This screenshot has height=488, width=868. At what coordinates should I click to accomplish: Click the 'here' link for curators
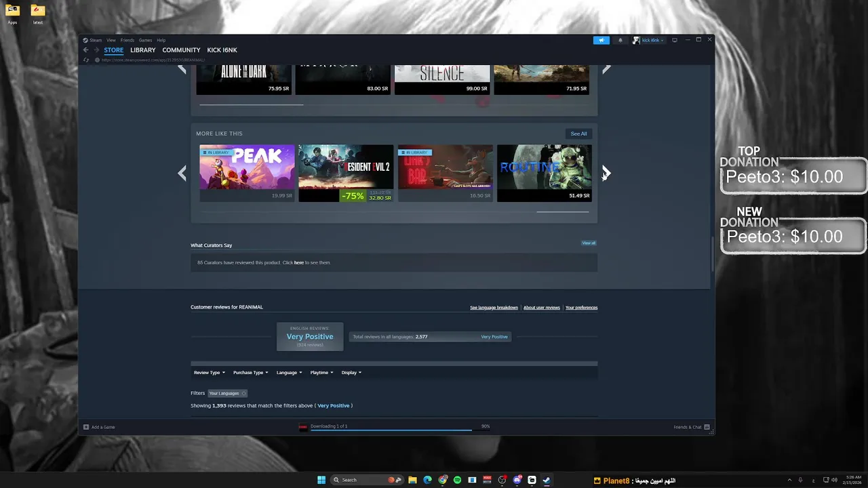[x=299, y=262]
